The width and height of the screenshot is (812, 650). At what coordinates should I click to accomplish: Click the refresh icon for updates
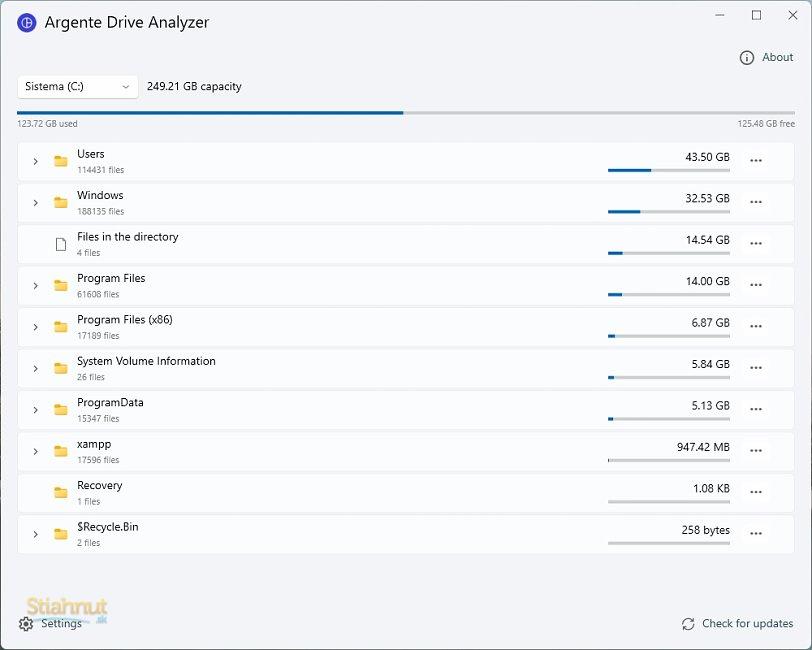[x=688, y=624]
